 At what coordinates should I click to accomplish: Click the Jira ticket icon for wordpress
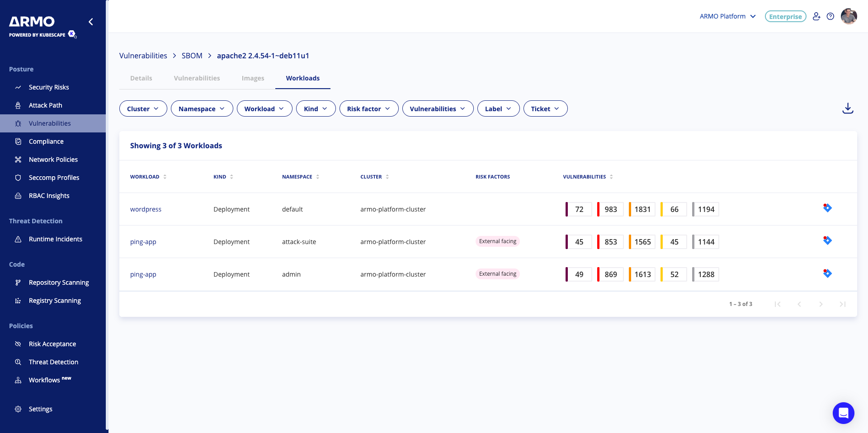[x=827, y=208]
